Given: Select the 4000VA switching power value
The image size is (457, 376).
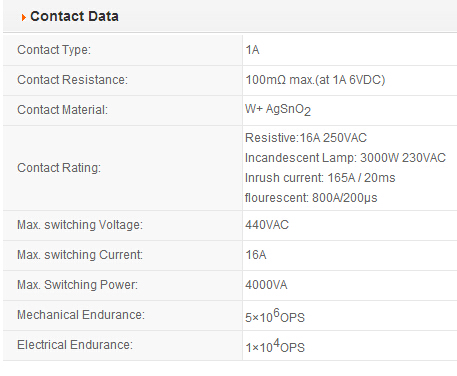Looking at the screenshot, I should 266,285.
